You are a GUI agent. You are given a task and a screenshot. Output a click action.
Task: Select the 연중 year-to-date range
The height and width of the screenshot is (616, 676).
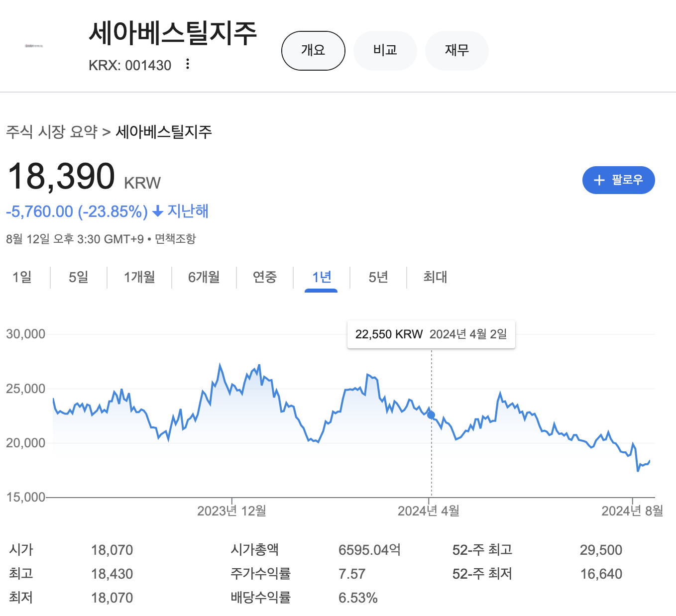point(265,277)
